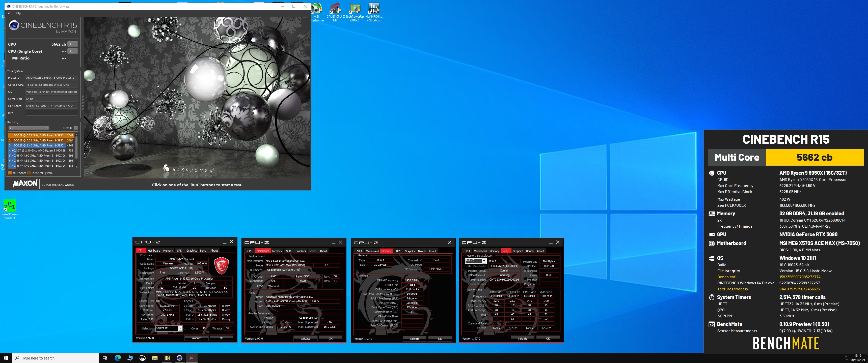Select CPU tab in CPU-Z Memory window
The width and height of the screenshot is (868, 363).
359,251
